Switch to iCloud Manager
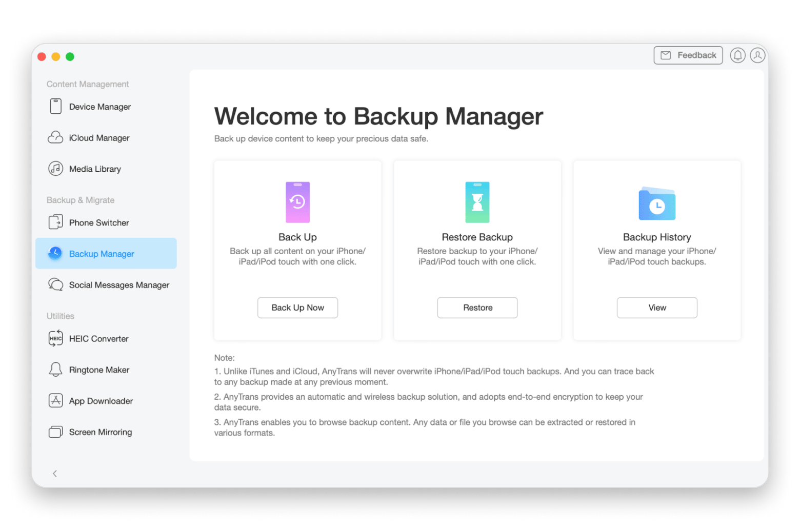Image resolution: width=800 pixels, height=532 pixels. [x=106, y=138]
